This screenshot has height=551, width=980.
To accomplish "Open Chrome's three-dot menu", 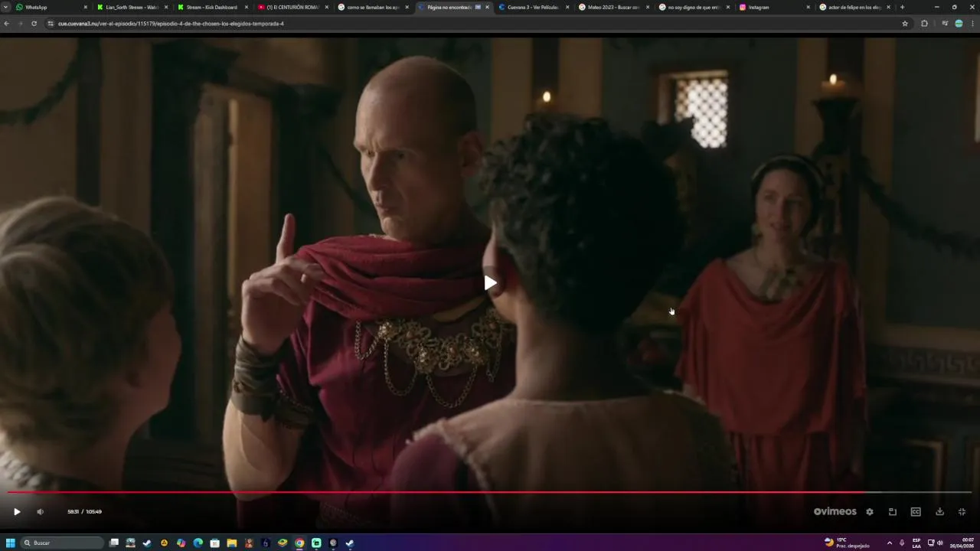I will [x=972, y=24].
